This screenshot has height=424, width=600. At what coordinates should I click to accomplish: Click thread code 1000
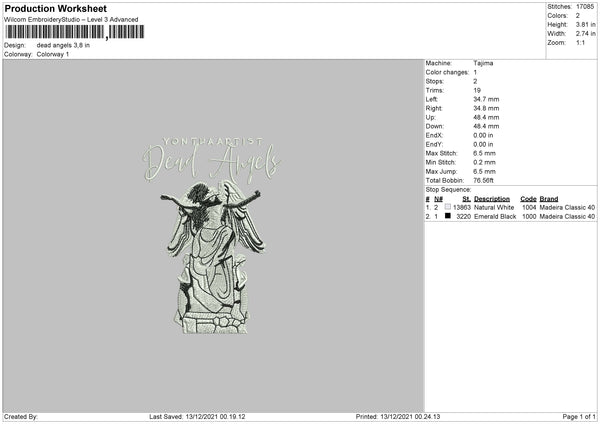click(529, 217)
